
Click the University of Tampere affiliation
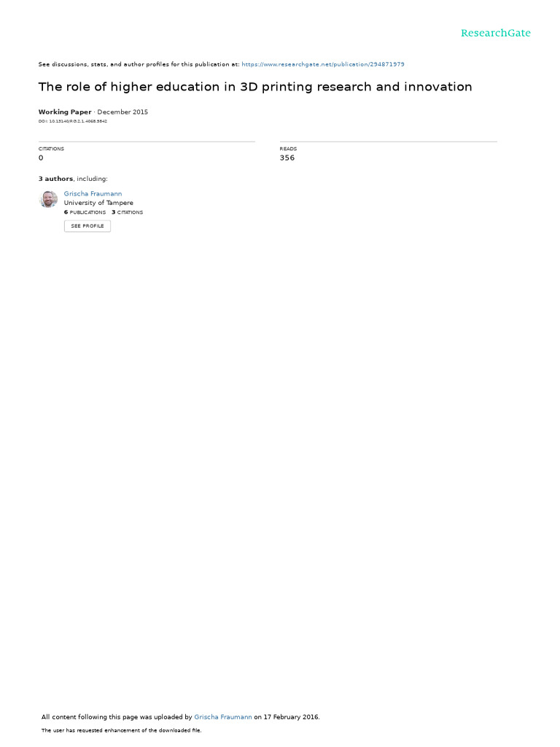(98, 203)
